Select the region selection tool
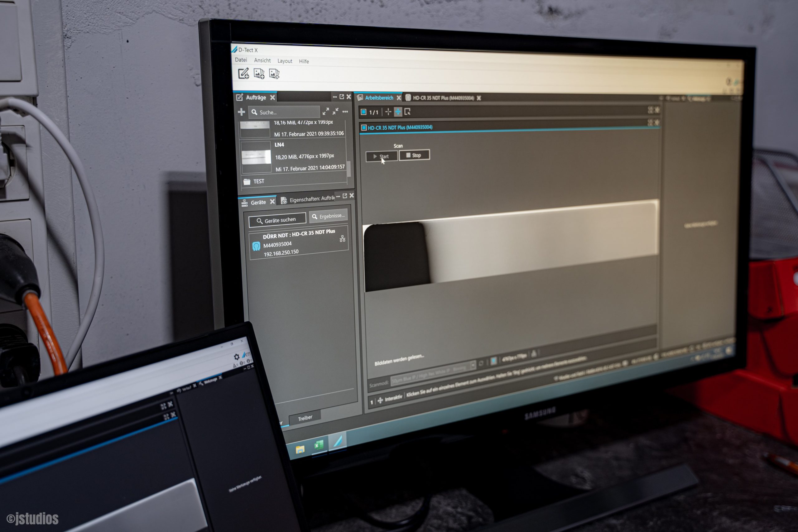 tap(407, 112)
